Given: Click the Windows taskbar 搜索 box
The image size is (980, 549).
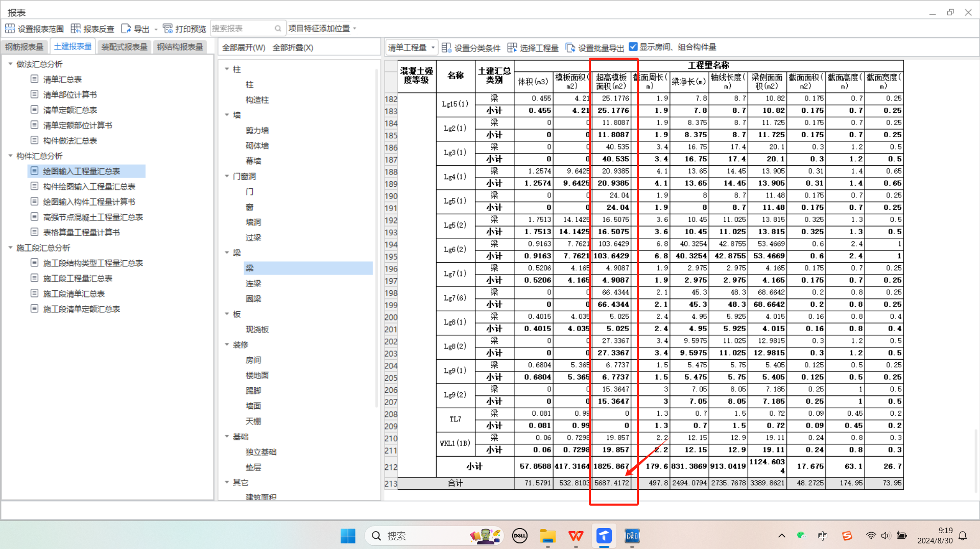Looking at the screenshot, I should click(434, 536).
